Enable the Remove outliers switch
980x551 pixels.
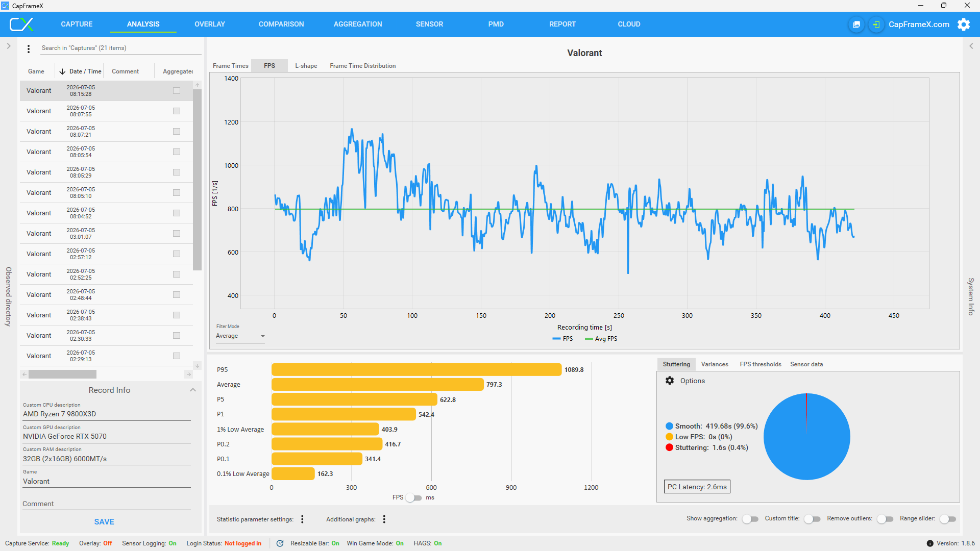click(885, 519)
